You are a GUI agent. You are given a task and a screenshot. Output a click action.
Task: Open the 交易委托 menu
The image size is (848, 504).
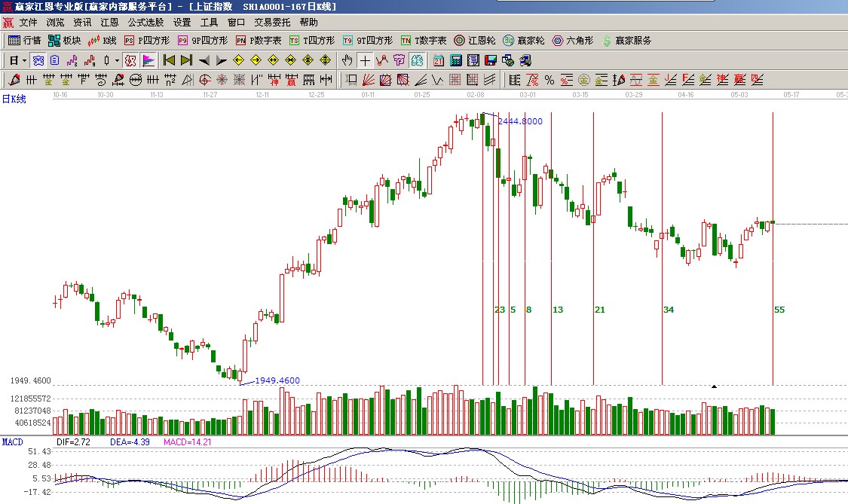tap(271, 23)
